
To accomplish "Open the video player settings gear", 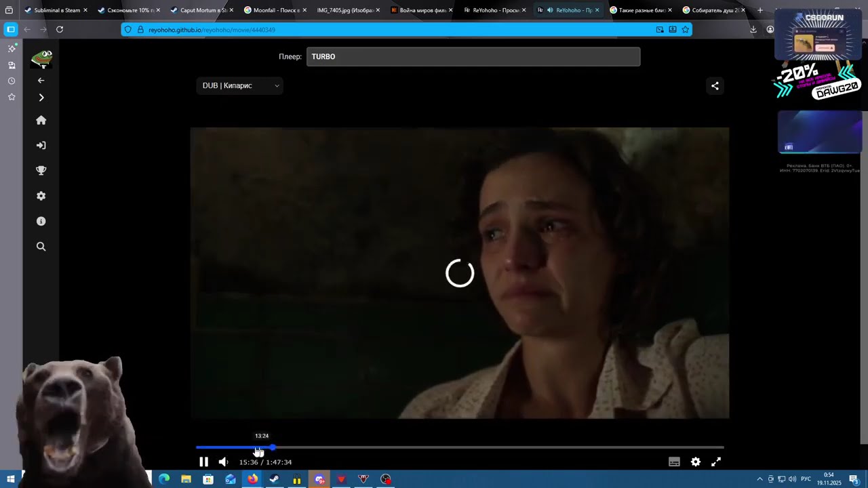I will (695, 462).
